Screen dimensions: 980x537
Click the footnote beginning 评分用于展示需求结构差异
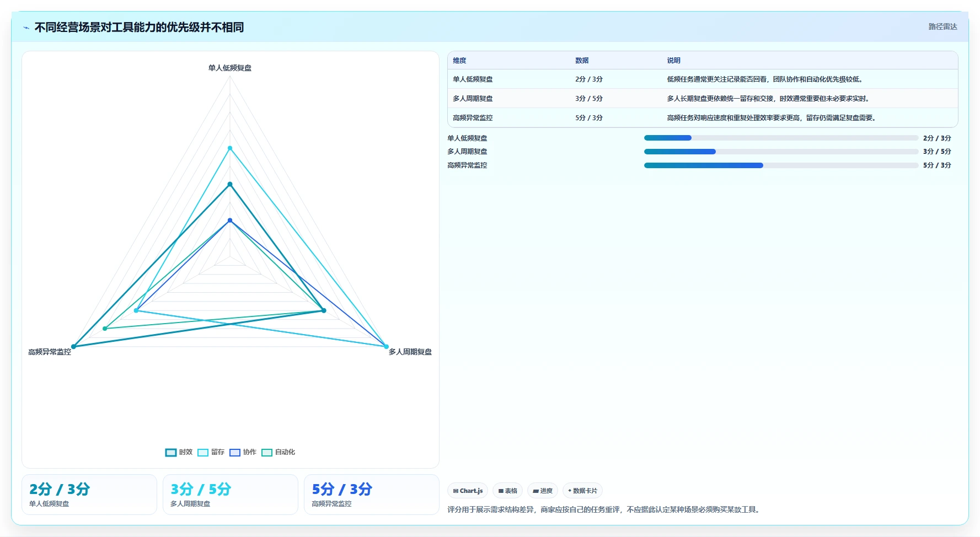[604, 509]
